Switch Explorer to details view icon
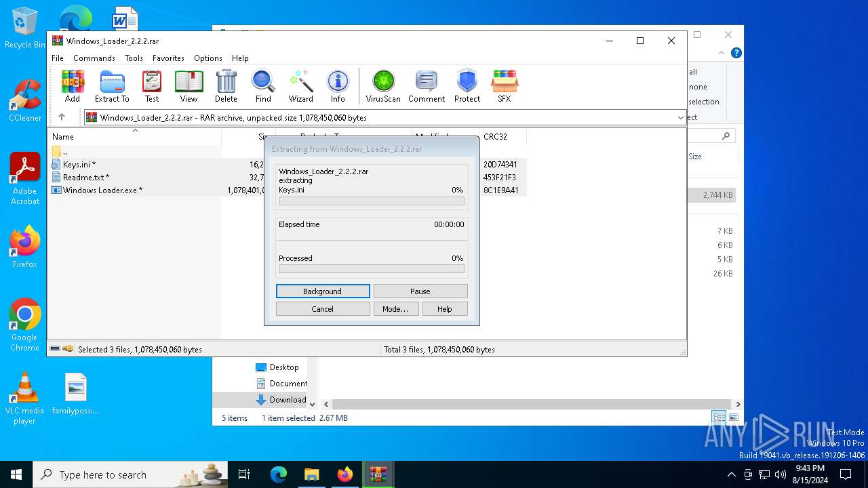The height and width of the screenshot is (488, 868). tap(719, 418)
